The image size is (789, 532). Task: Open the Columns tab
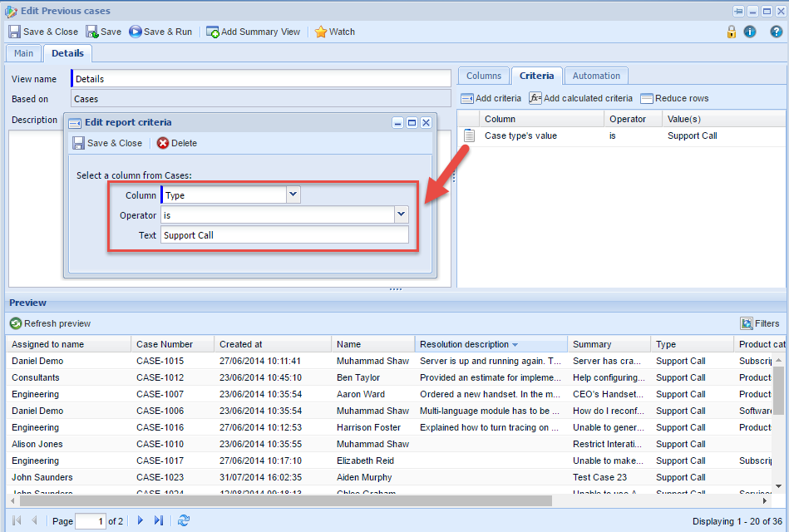[x=484, y=76]
